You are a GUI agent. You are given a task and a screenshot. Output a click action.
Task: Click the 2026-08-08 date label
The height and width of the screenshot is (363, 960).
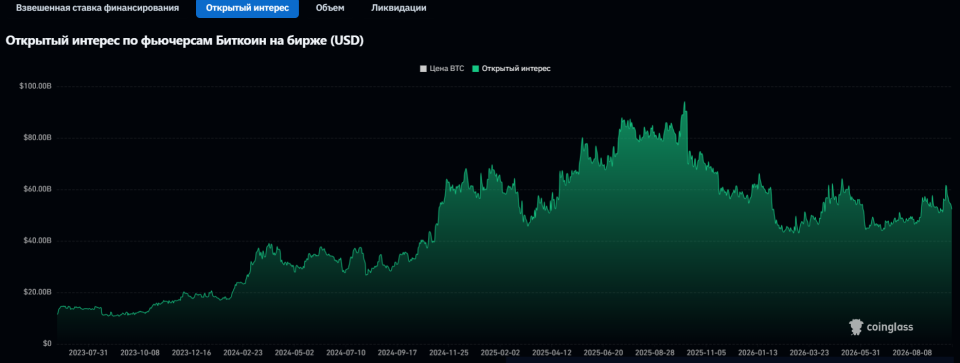pos(912,353)
